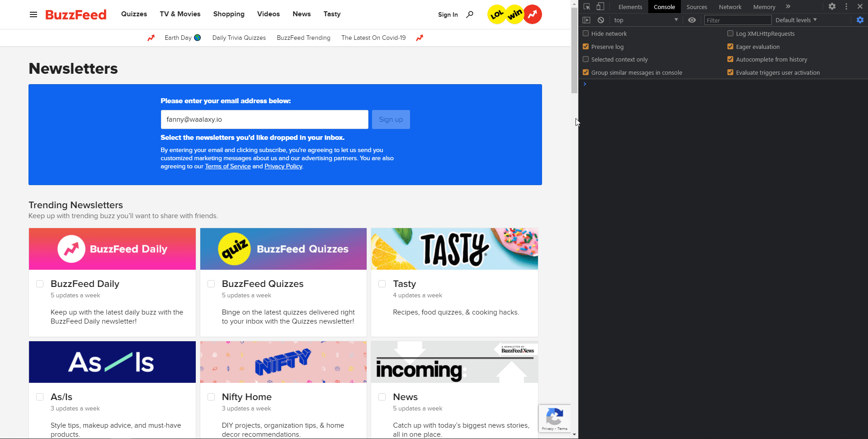Open Daily Trivia Quizzes link
The width and height of the screenshot is (868, 439).
pyautogui.click(x=239, y=38)
